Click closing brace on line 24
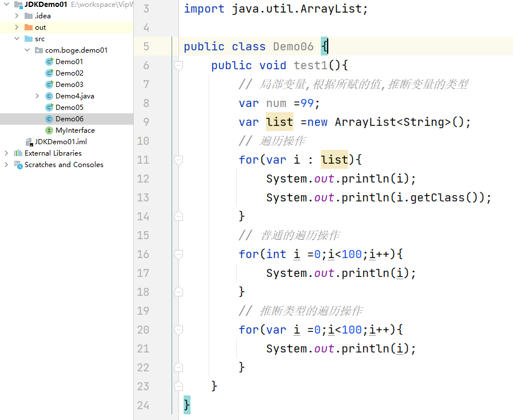This screenshot has height=420, width=513. 187,405
